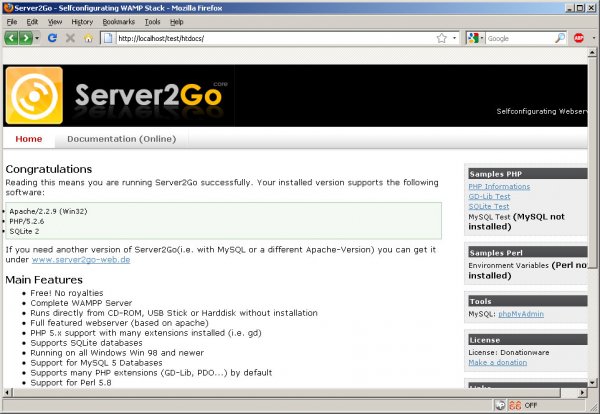Image resolution: width=600 pixels, height=414 pixels.
Task: Close the Firefox window
Action: pyautogui.click(x=591, y=8)
